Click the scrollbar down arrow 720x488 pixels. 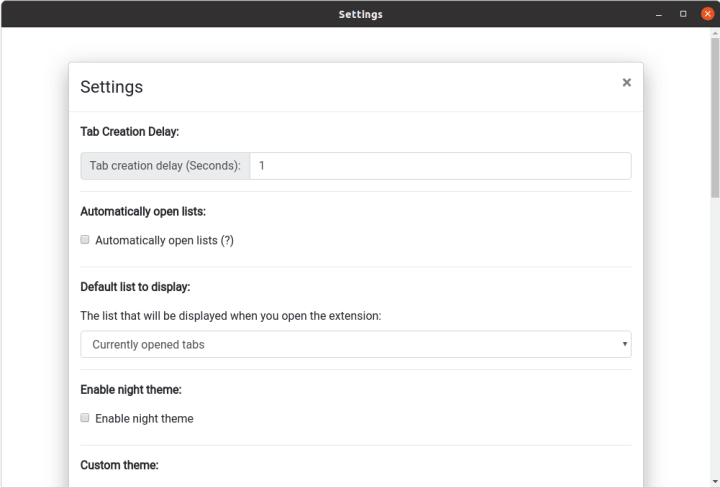pos(715,481)
